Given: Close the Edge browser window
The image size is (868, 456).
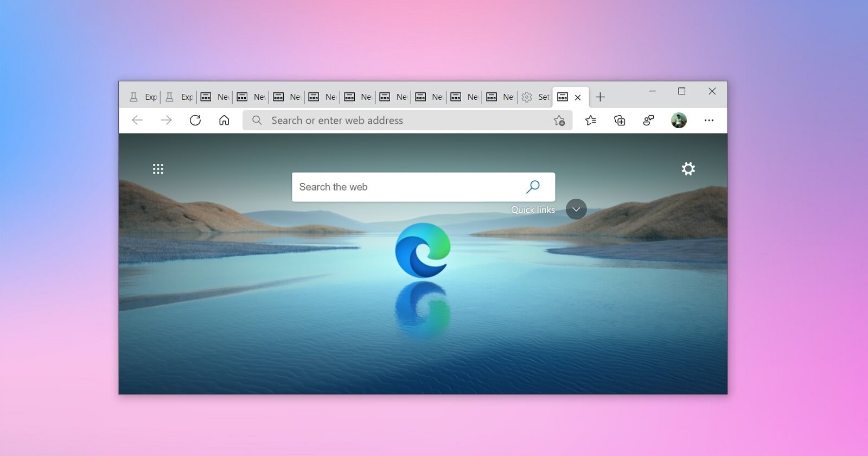Looking at the screenshot, I should 712,91.
